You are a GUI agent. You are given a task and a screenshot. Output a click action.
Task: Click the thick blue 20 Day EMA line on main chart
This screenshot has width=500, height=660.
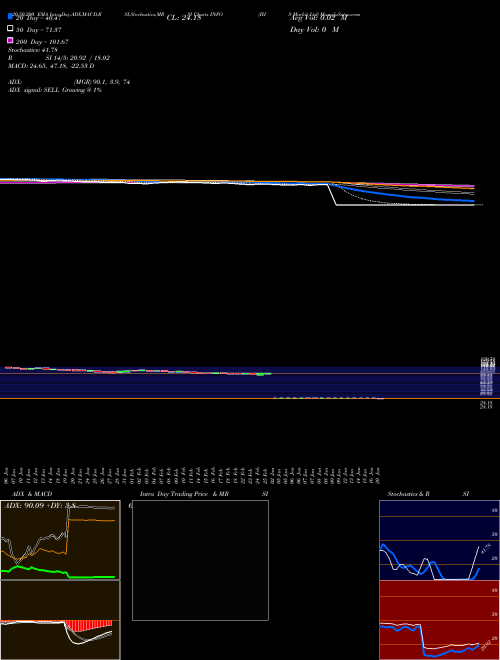click(x=404, y=196)
